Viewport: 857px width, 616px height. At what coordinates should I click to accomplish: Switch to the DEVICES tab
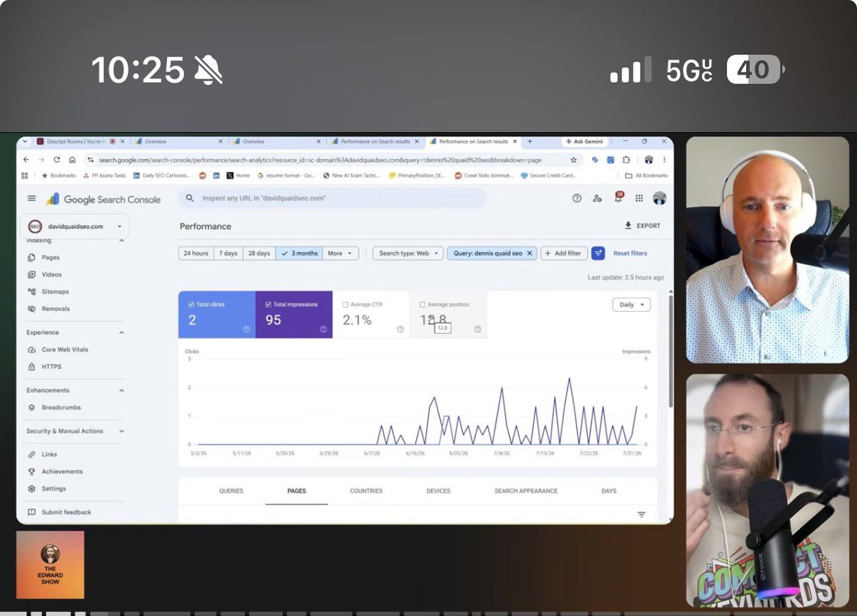pyautogui.click(x=438, y=491)
